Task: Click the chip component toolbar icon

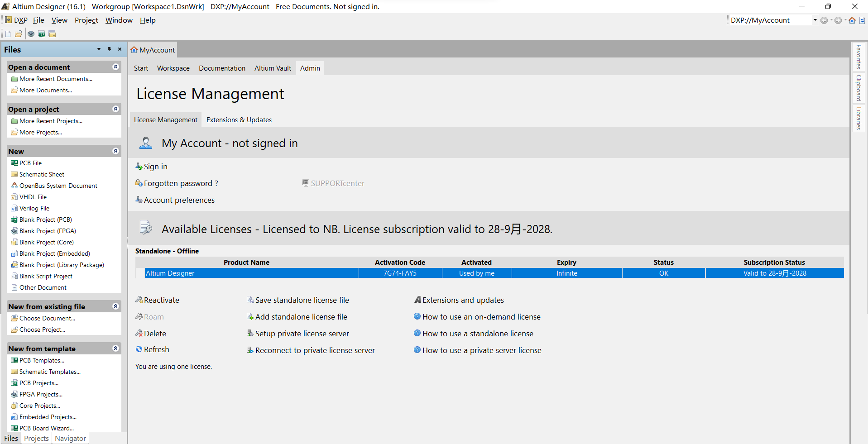Action: (x=31, y=34)
